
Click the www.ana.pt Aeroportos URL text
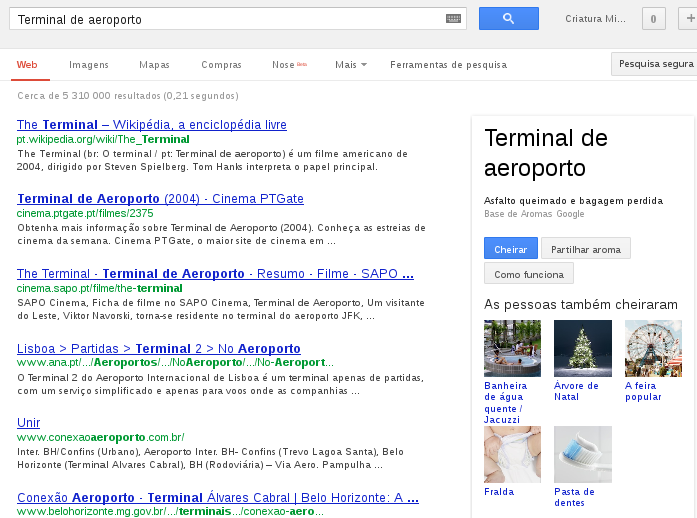pos(175,362)
